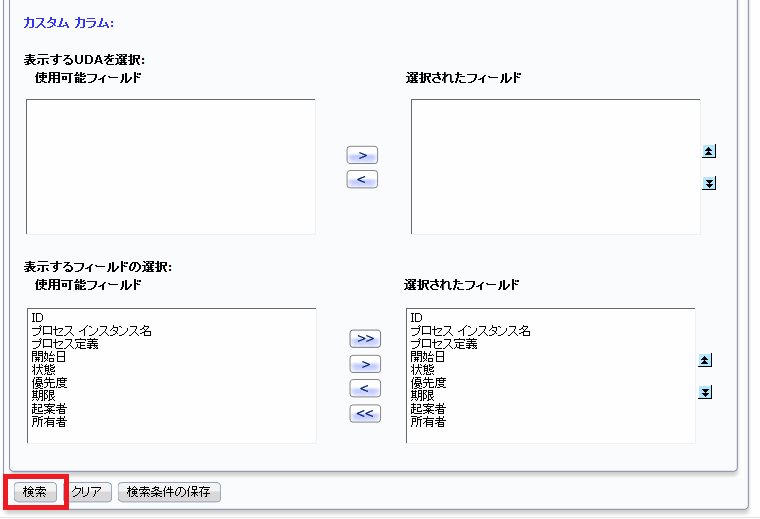Select プロセス インスタンス名 in selected fields
This screenshot has width=760, height=519.
(471, 331)
